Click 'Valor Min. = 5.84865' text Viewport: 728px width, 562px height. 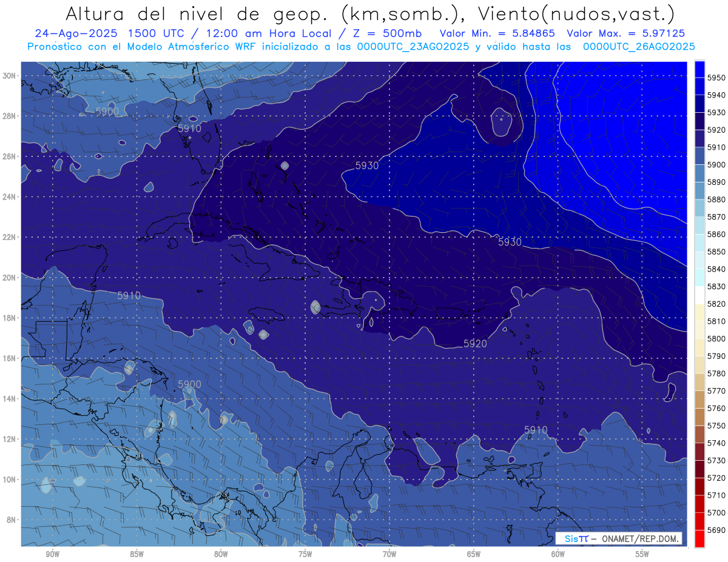(497, 34)
